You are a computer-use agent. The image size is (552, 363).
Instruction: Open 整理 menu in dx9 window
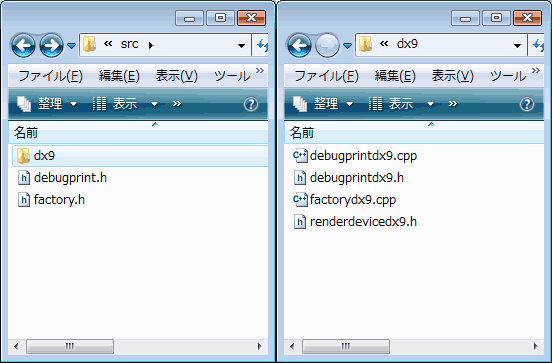324,104
